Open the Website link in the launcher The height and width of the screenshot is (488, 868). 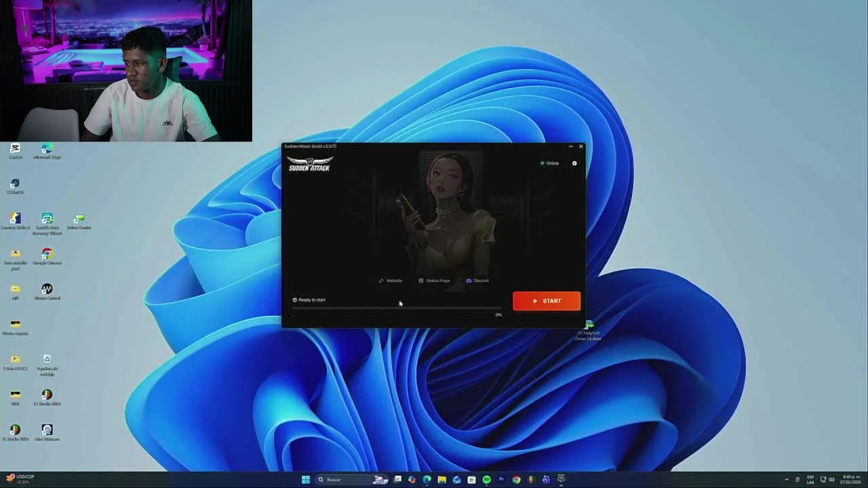(x=391, y=281)
